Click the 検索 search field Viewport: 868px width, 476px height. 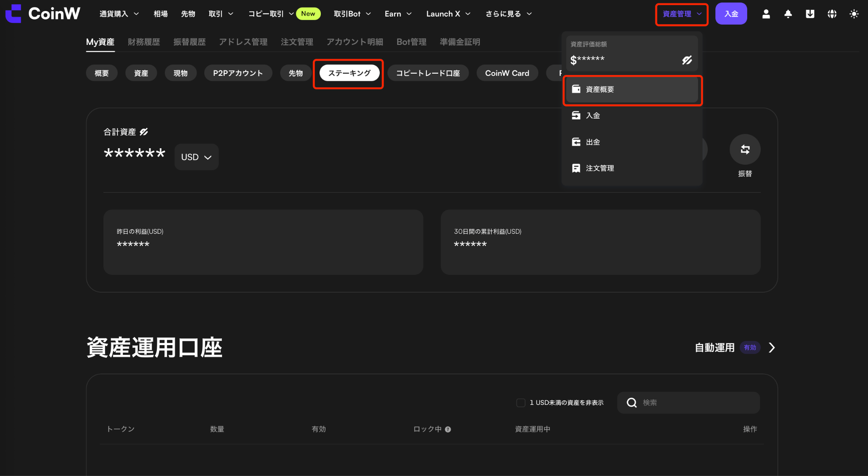688,403
